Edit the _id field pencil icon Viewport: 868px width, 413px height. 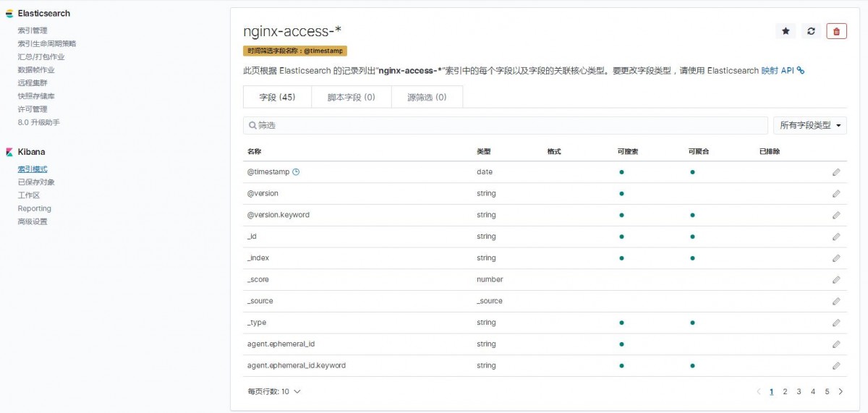[836, 237]
